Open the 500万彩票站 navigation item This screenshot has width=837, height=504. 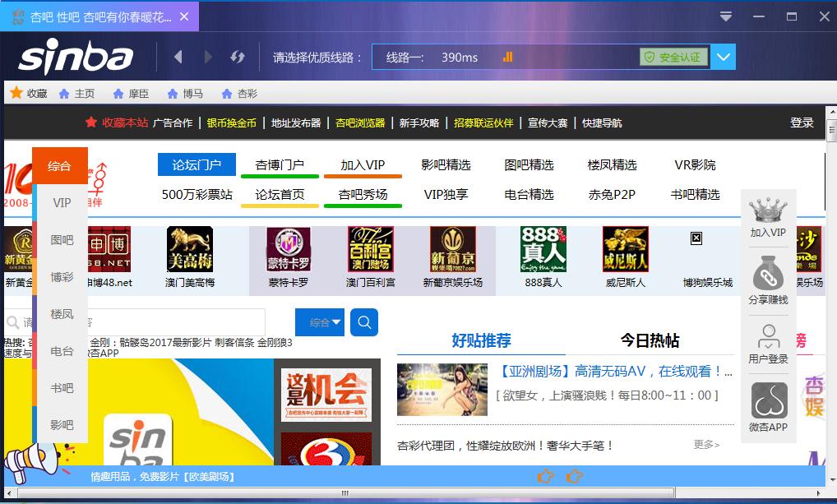tap(197, 194)
